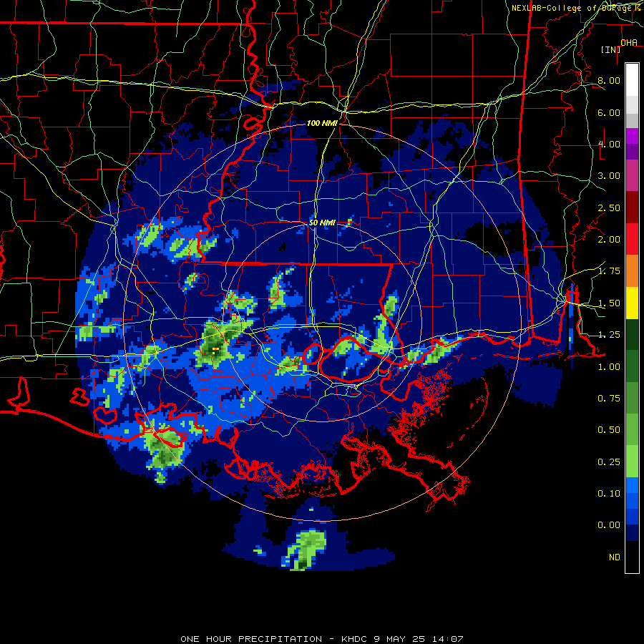Click the 2.00 legend value
The image size is (644, 644).
609,240
